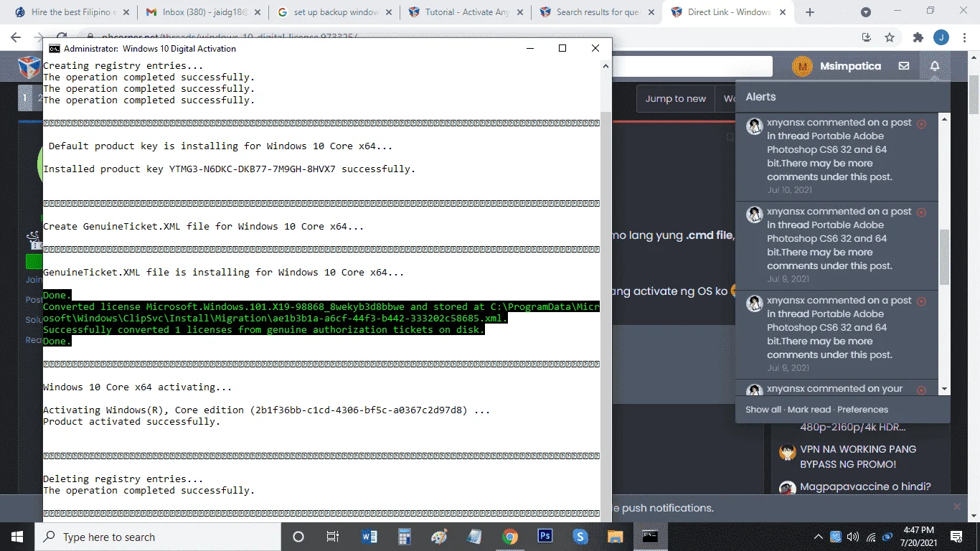Open the Windows Action Center icon
980x551 pixels.
(956, 537)
